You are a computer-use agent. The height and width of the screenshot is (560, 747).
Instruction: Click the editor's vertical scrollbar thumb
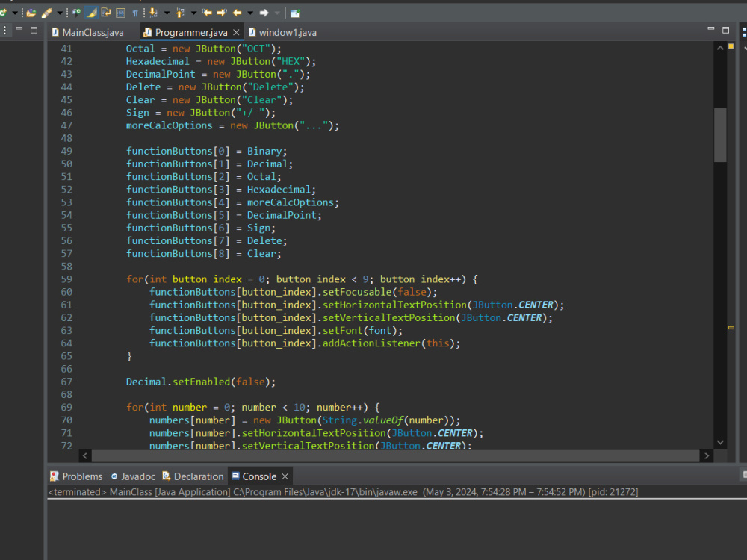coord(720,134)
